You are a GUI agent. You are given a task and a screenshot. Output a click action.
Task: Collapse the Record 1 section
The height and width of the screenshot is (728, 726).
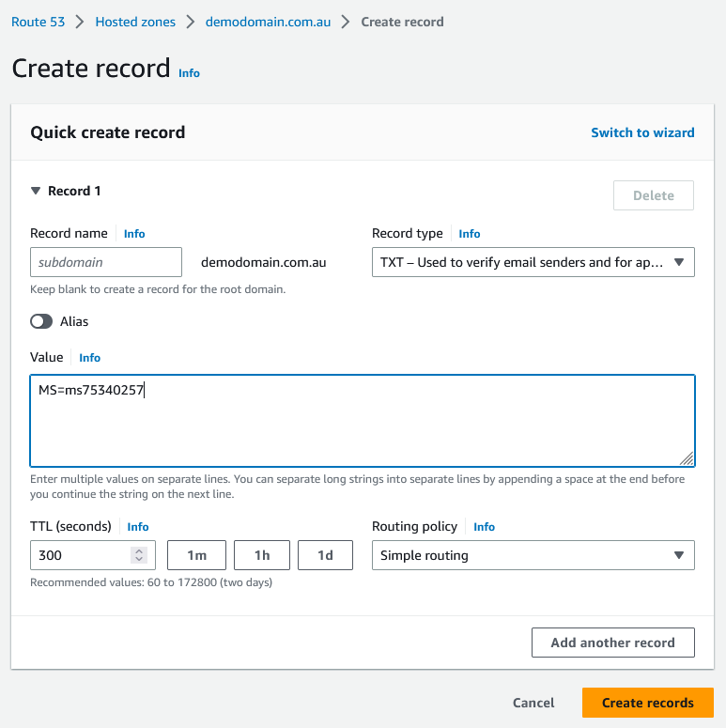[37, 191]
